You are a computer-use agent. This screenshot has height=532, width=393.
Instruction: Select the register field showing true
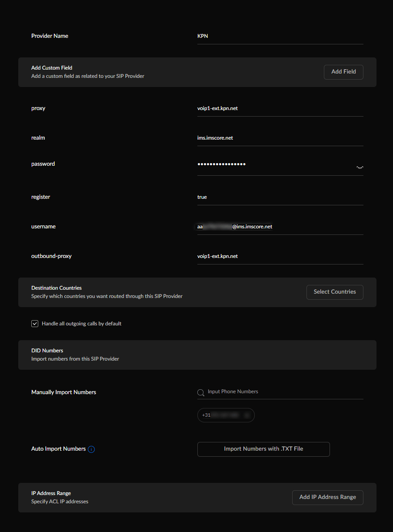pyautogui.click(x=280, y=197)
